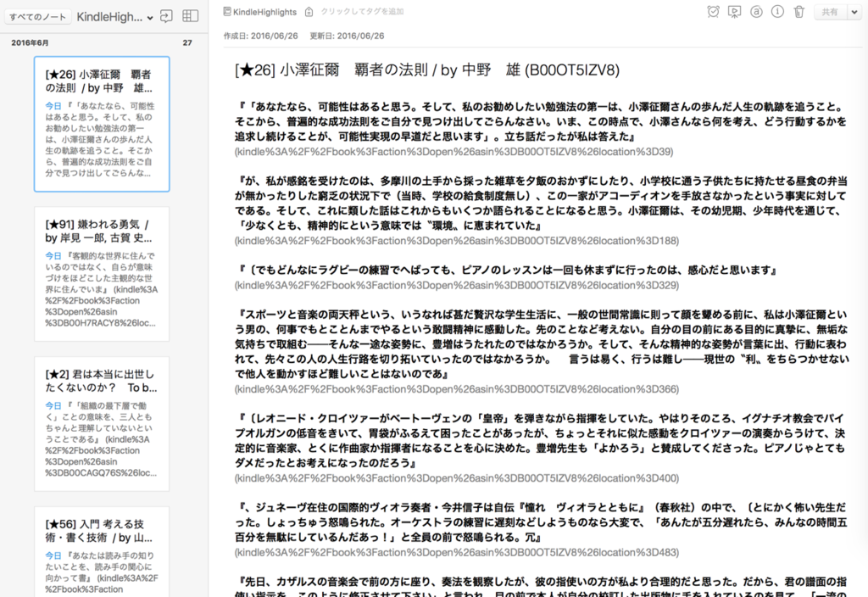This screenshot has width=868, height=597.
Task: Click the 作成日: 2016/06/26 date
Action: 261,36
